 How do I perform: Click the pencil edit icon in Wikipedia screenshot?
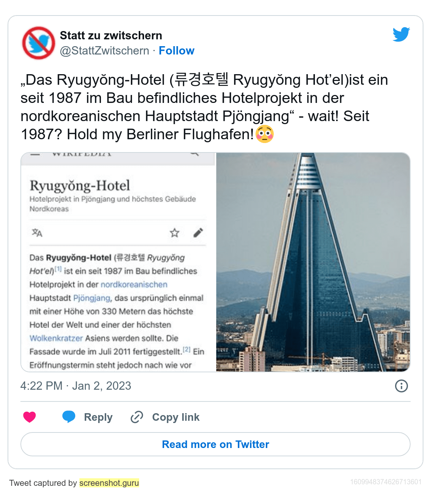click(x=198, y=233)
